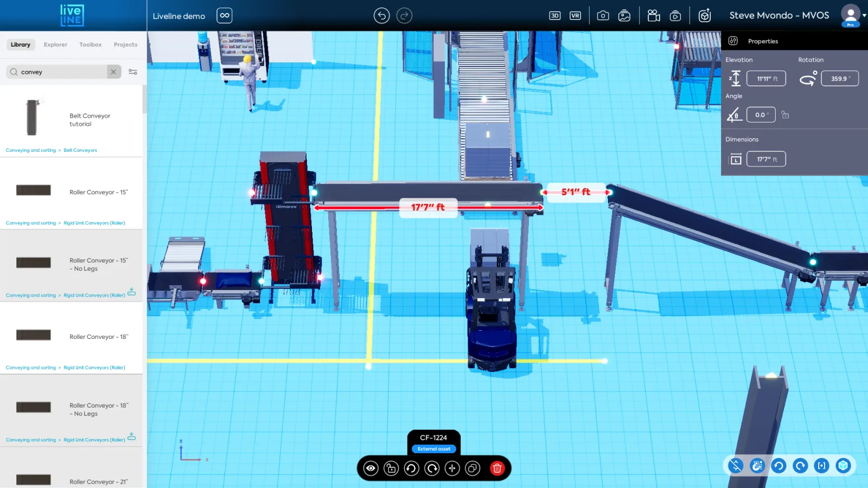Duplicate the selected CF-1224 asset
The height and width of the screenshot is (488, 868).
(x=473, y=468)
